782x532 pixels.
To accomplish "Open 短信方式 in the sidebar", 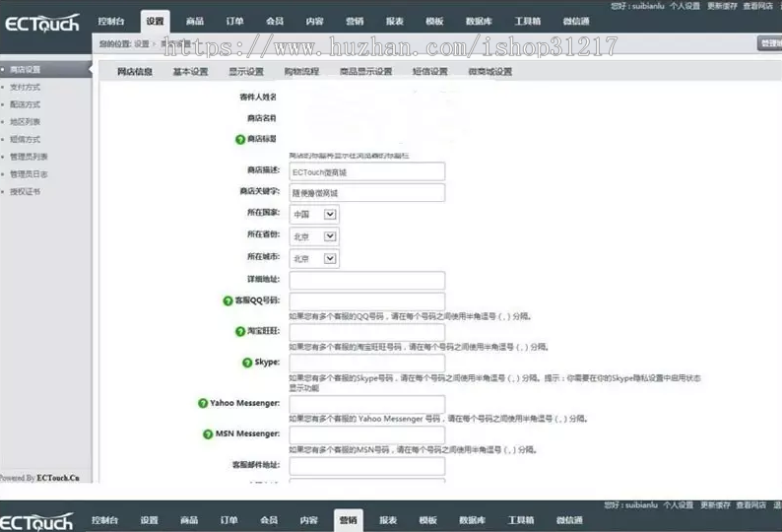I will [x=25, y=139].
